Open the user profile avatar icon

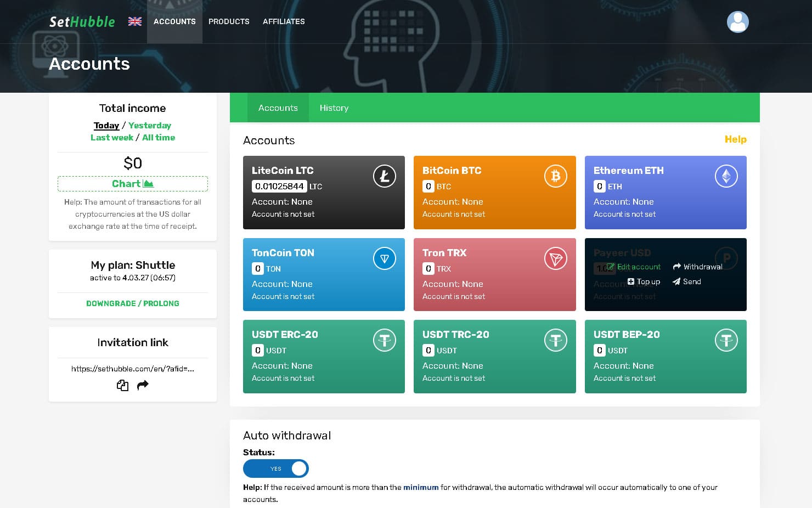tap(737, 22)
